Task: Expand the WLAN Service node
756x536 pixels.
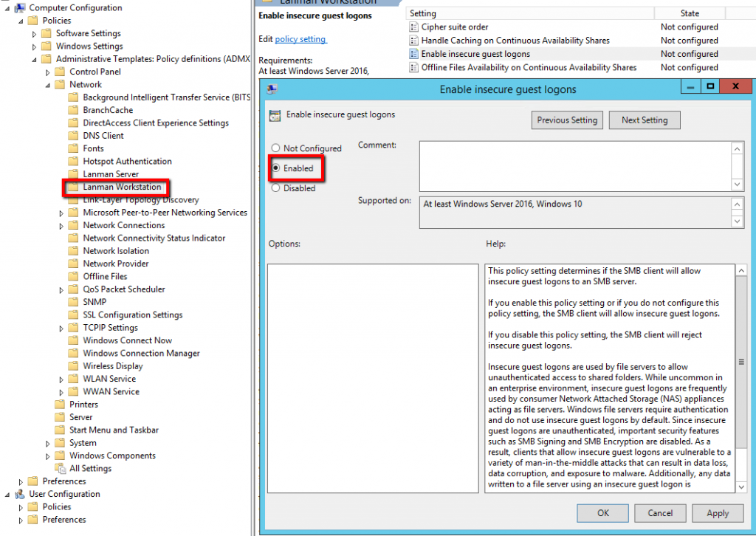Action: click(x=61, y=379)
